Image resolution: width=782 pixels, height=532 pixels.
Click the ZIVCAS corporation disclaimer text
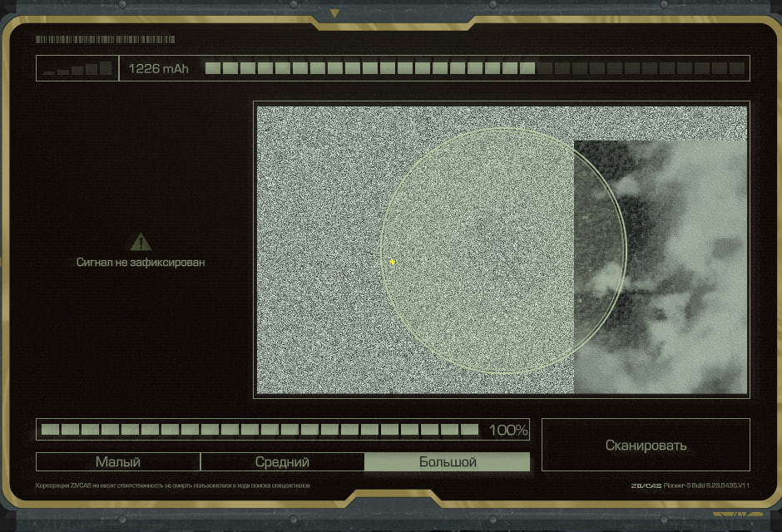click(173, 485)
